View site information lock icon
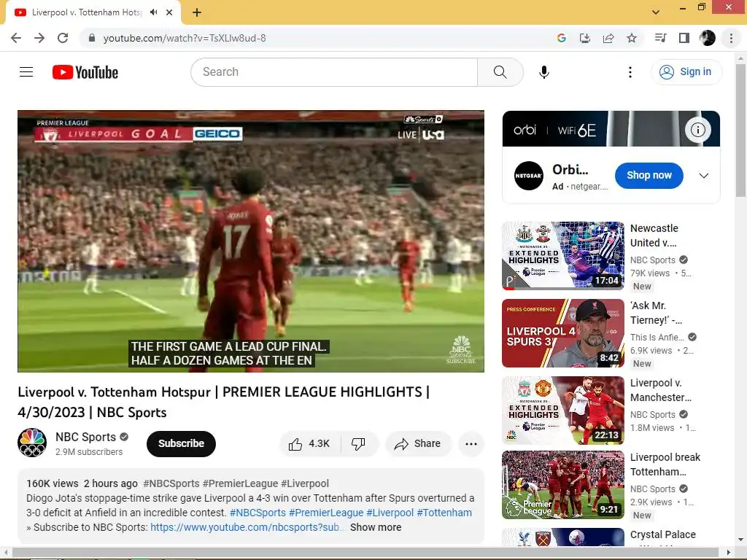 (x=92, y=38)
